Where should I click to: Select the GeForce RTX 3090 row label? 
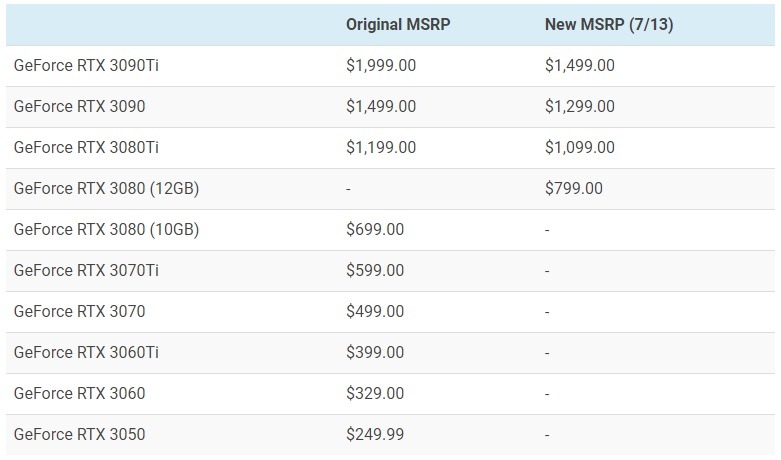click(x=80, y=106)
